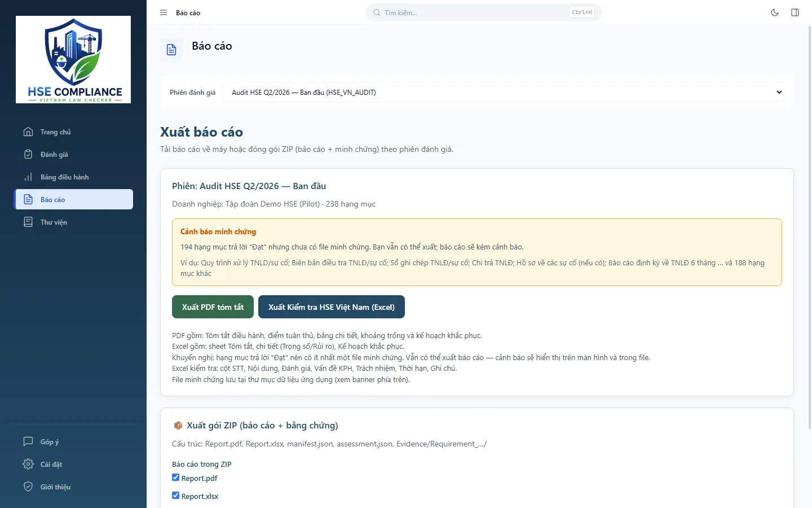Screen dimensions: 812x508
Task: Toggle the sidebar with the hamburger icon
Action: coord(164,12)
